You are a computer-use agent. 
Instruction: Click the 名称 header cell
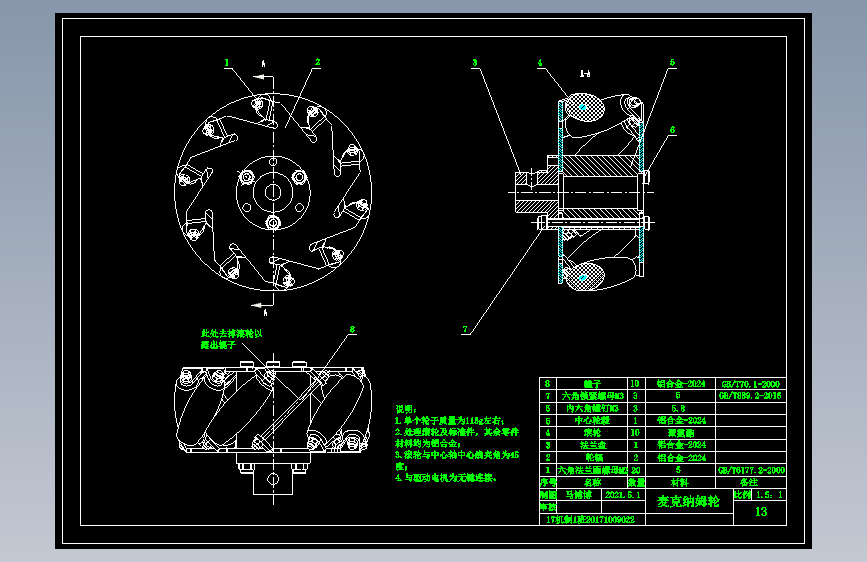(x=592, y=482)
